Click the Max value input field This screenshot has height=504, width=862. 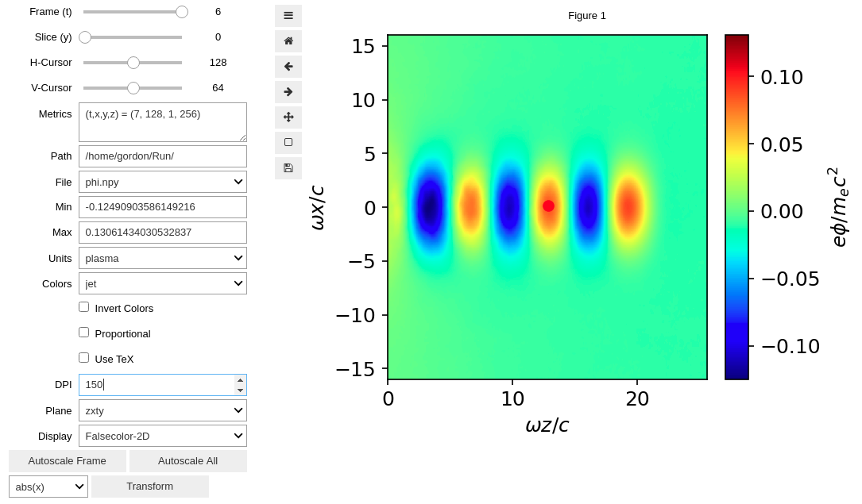163,233
